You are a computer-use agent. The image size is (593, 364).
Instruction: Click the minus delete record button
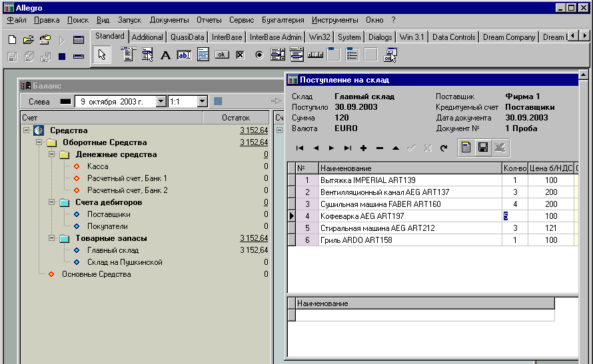(x=380, y=148)
